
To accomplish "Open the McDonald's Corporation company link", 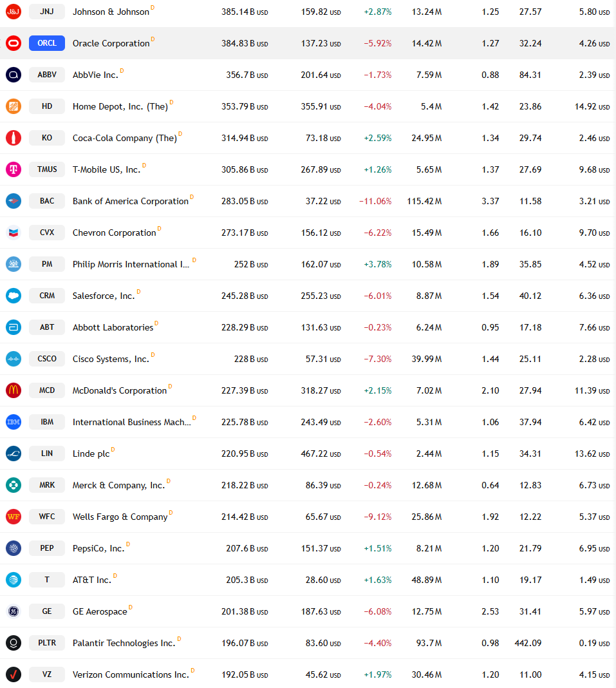I will (x=120, y=391).
